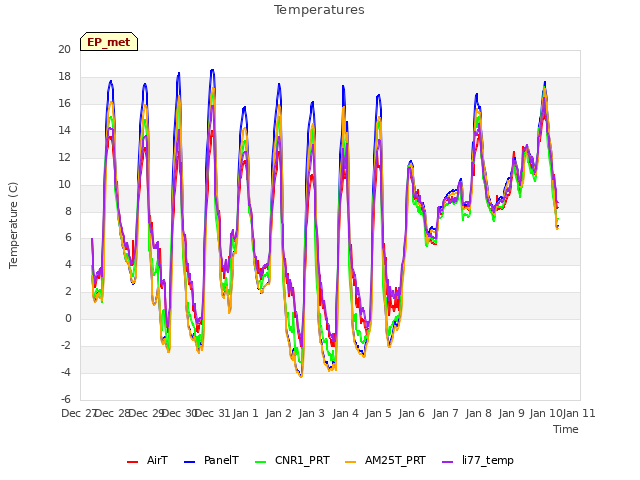Click the purple li77_temp legend color marker
640x480 pixels.
point(448,462)
